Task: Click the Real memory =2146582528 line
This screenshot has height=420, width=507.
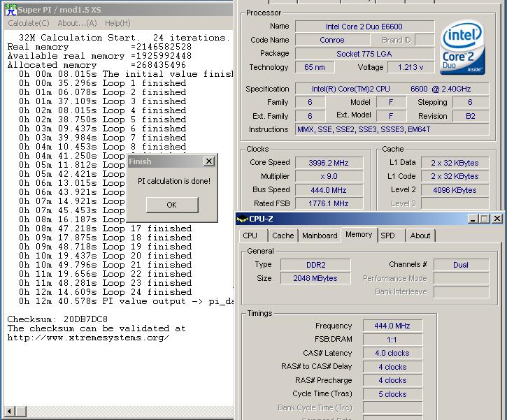Action: 99,47
